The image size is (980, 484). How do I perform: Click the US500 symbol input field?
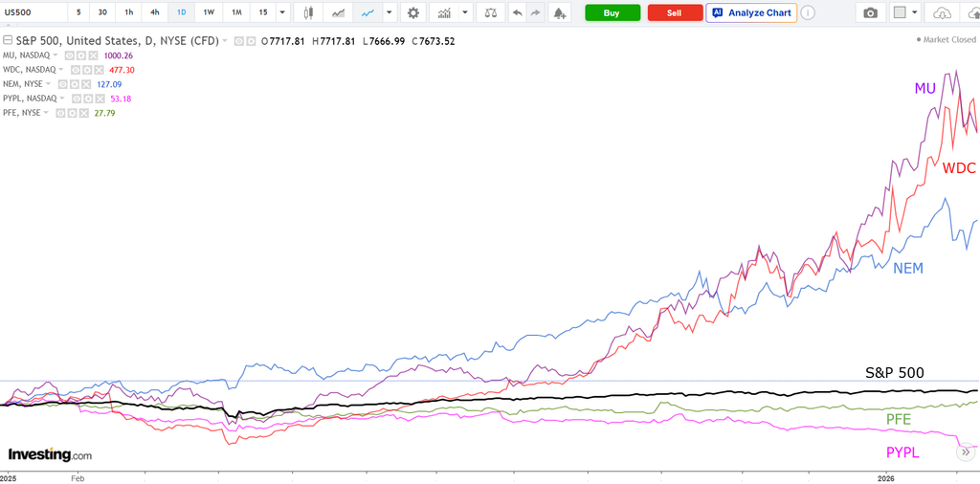tap(33, 12)
